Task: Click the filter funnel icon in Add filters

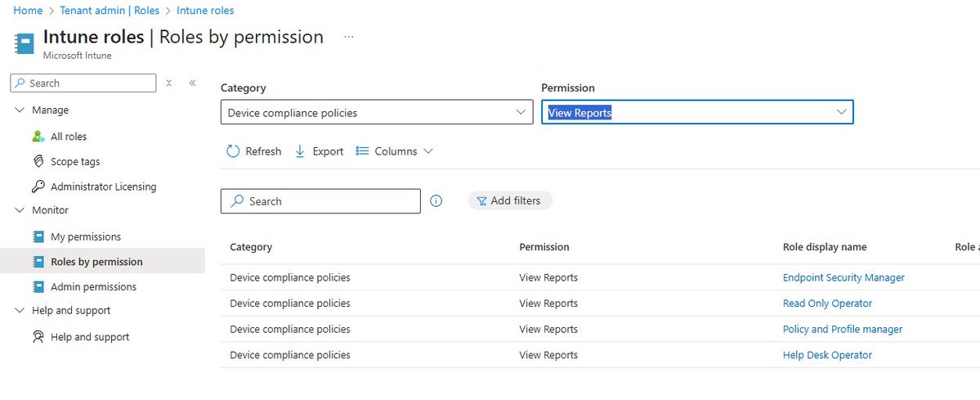Action: click(481, 201)
